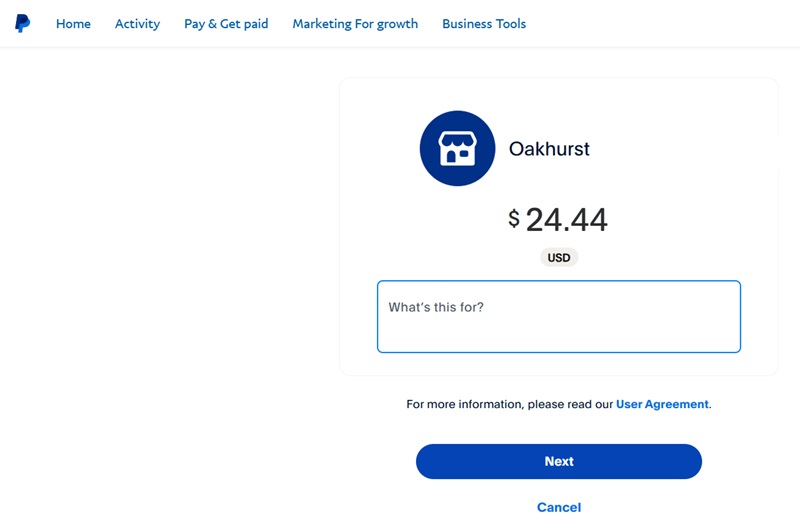Open the User Agreement link
The width and height of the screenshot is (800, 522).
(x=662, y=404)
